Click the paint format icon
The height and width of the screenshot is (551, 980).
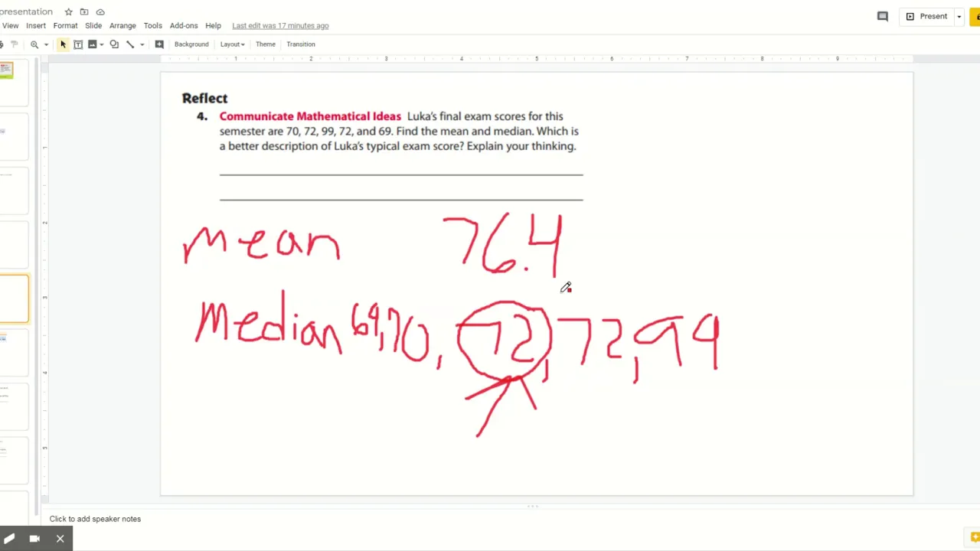[14, 44]
